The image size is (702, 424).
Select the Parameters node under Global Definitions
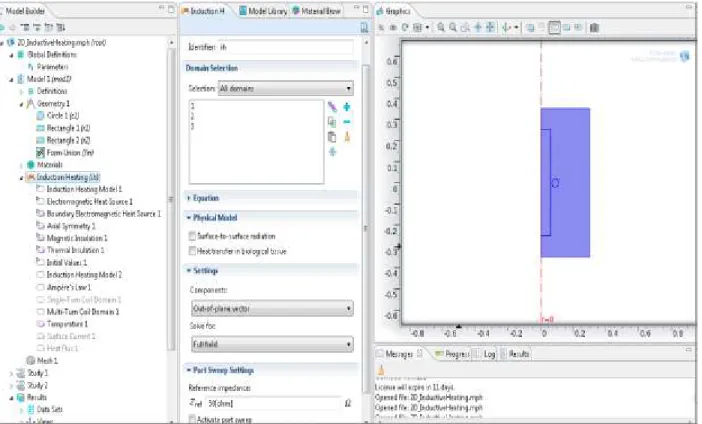[x=52, y=67]
